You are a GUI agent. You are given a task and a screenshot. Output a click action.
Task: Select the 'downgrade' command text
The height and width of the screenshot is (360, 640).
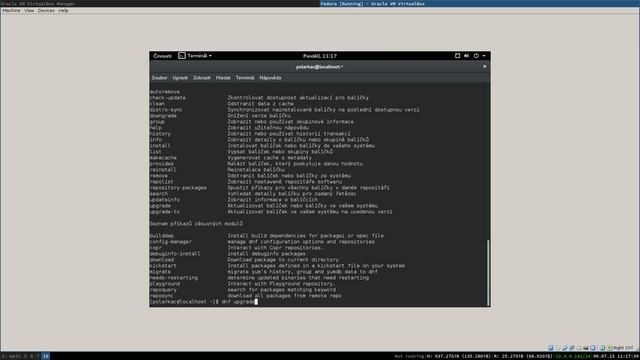(163, 116)
